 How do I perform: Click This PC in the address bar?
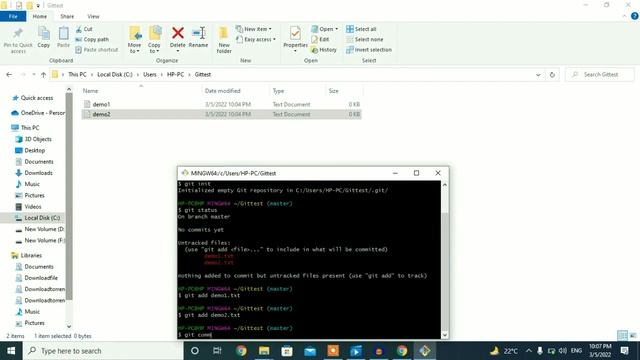pos(77,75)
